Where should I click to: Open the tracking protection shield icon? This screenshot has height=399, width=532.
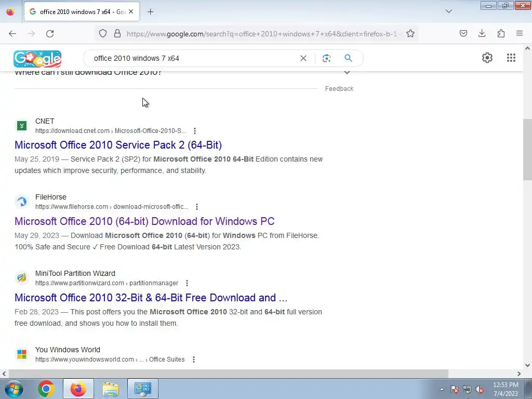point(103,34)
